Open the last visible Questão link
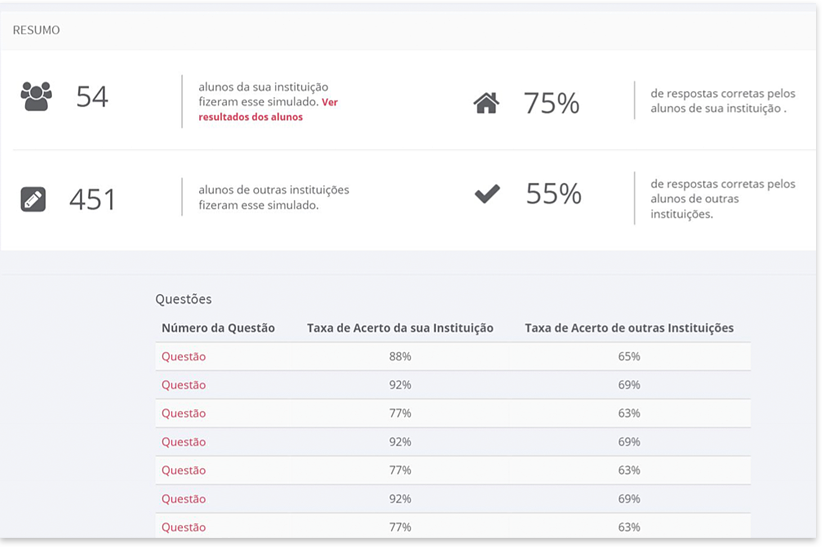822x547 pixels. [183, 527]
